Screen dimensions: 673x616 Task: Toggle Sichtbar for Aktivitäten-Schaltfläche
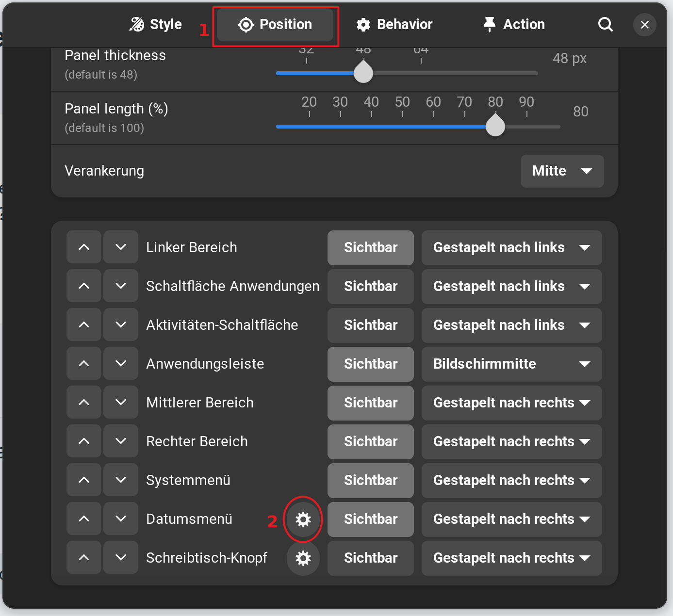[x=371, y=325]
